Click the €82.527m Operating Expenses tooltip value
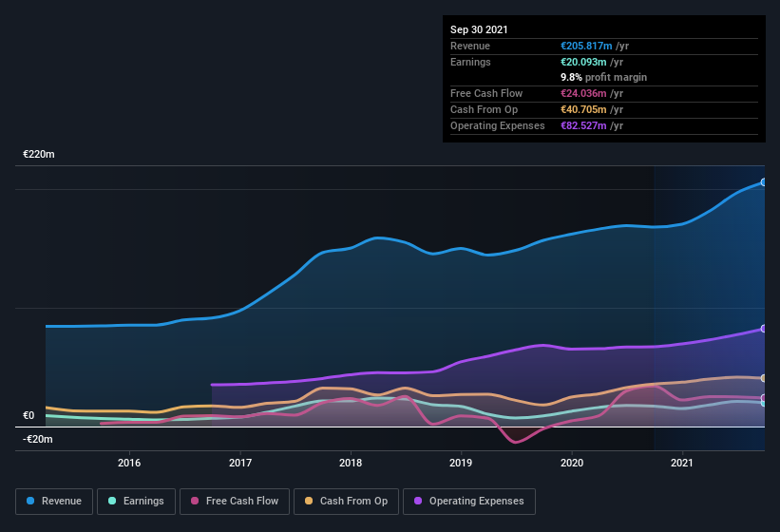 583,125
